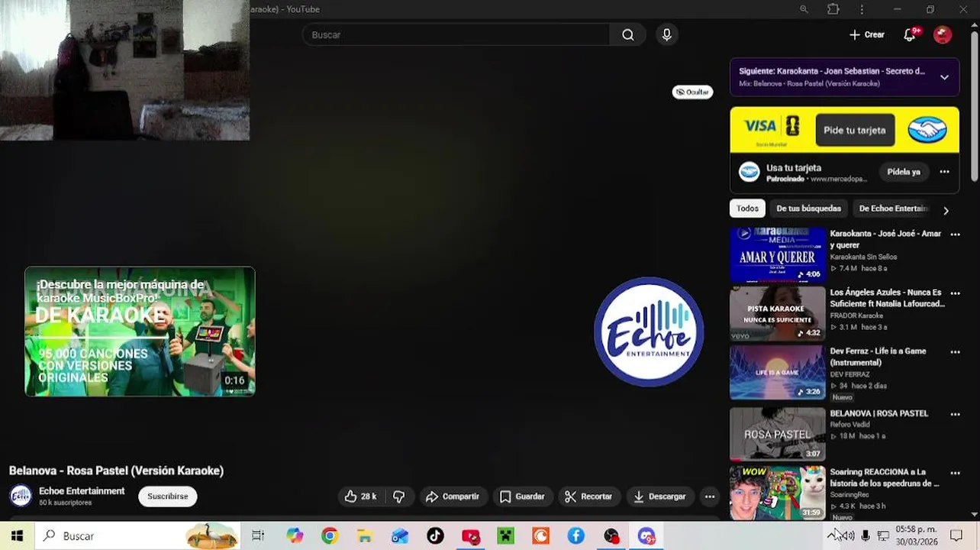The height and width of the screenshot is (550, 980).
Task: Like the video with thumbs up
Action: click(x=361, y=497)
